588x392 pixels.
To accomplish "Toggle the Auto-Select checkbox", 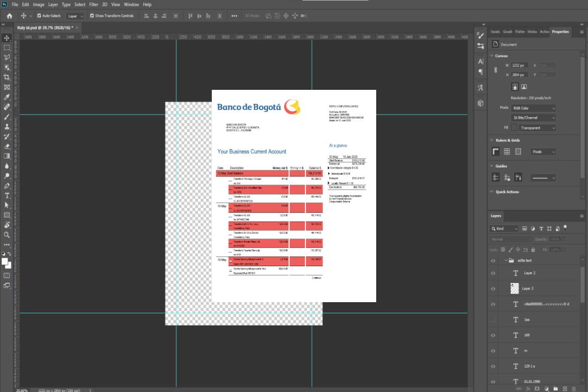I will pos(39,16).
